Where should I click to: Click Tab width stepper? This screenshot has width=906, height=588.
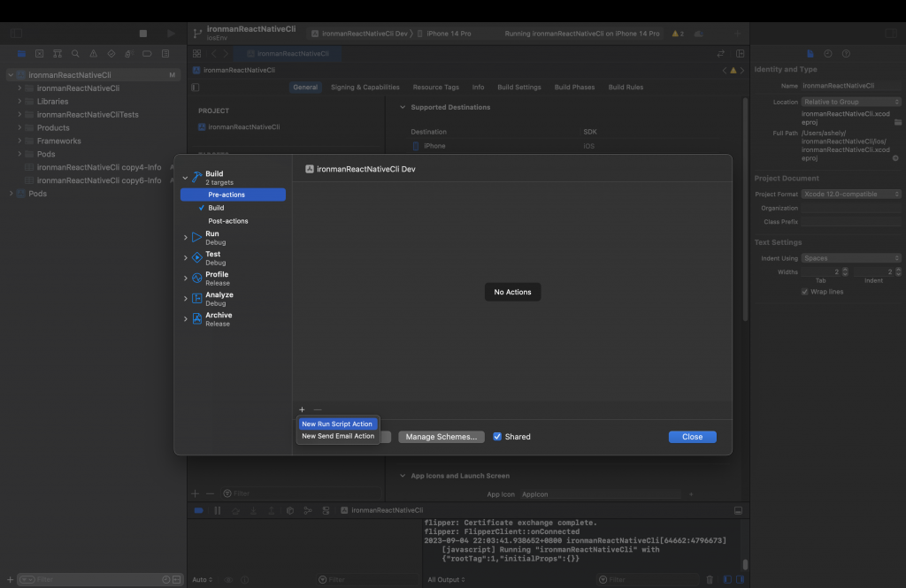(x=845, y=271)
